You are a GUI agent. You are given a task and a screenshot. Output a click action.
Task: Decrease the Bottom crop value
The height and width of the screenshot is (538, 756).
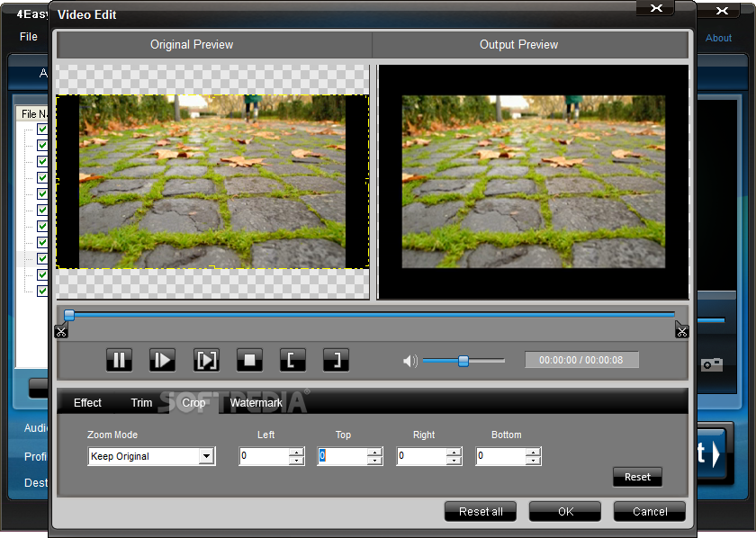(x=534, y=462)
